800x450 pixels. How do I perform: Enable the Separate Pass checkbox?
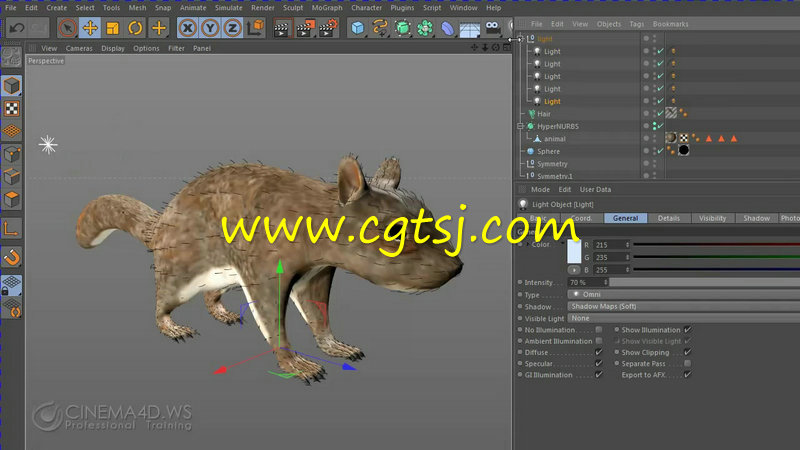(688, 363)
